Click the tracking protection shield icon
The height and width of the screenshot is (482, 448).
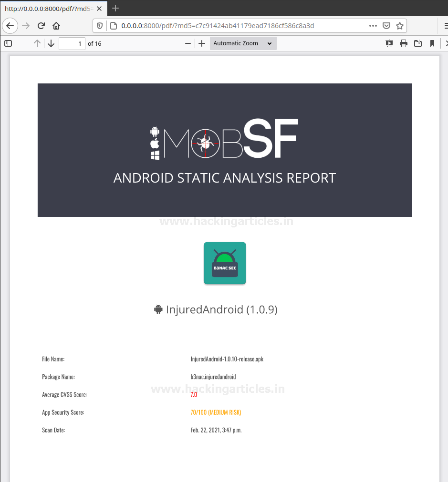[100, 26]
